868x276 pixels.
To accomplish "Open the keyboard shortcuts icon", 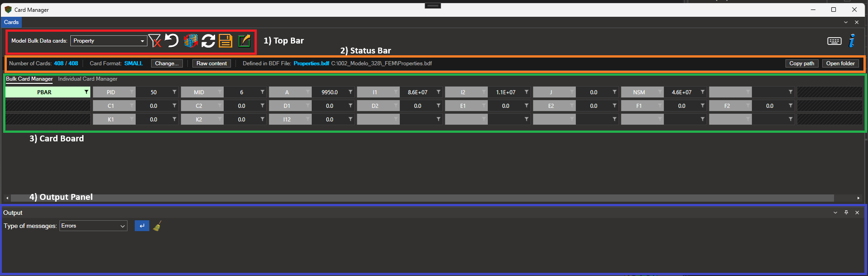I will [834, 41].
